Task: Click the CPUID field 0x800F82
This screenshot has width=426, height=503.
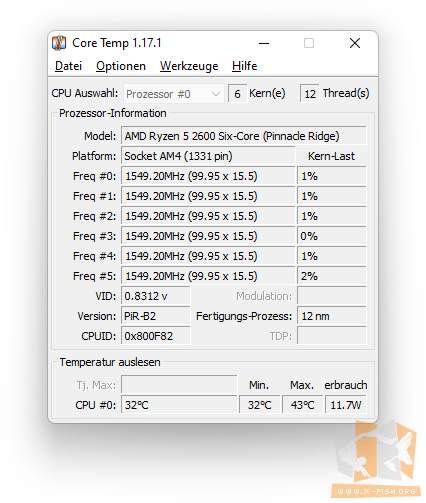Action: [156, 336]
